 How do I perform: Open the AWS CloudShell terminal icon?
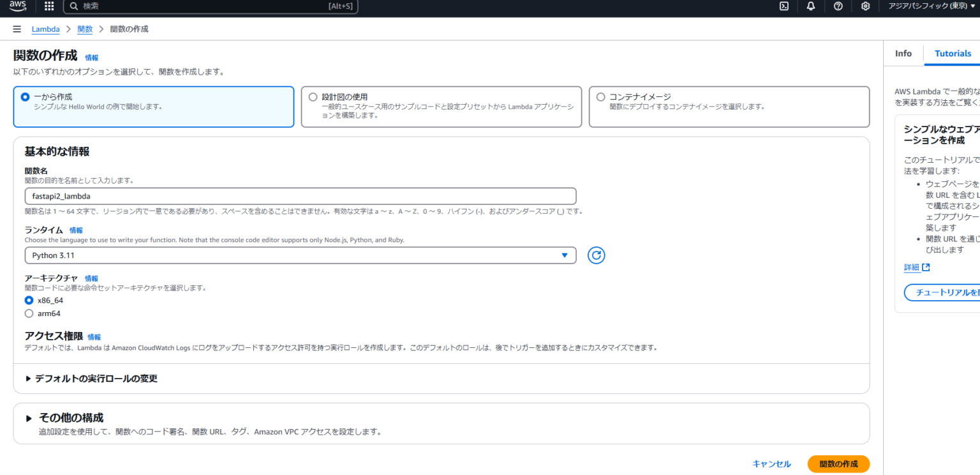784,6
